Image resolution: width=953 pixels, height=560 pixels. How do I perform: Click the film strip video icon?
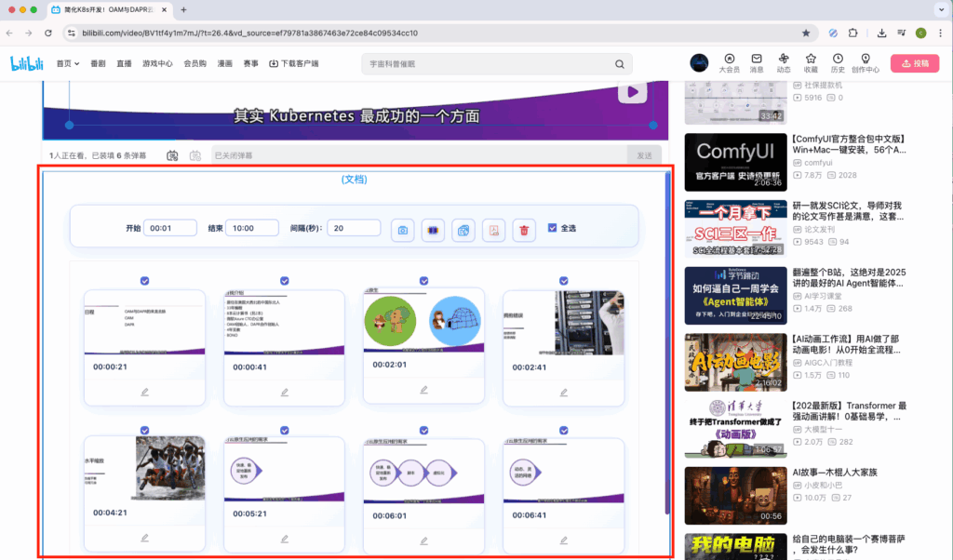pyautogui.click(x=432, y=230)
